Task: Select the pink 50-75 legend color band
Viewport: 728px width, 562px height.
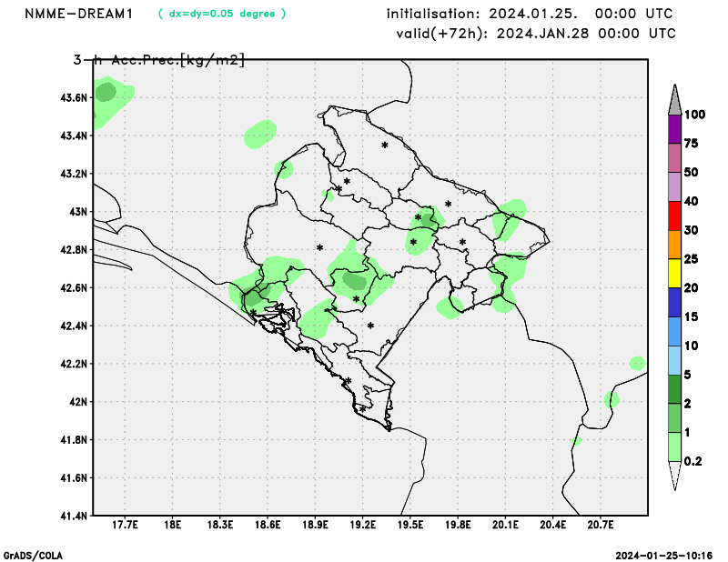Action: tap(674, 158)
